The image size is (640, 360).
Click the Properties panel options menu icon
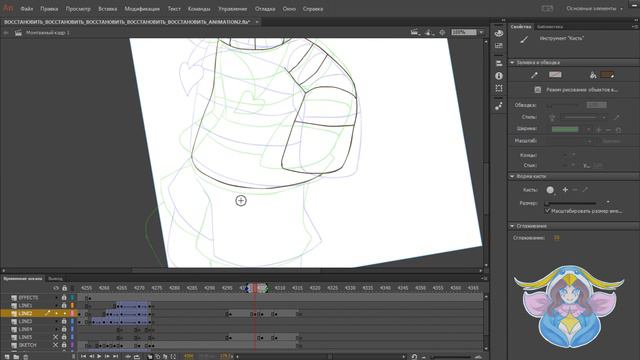click(x=635, y=27)
